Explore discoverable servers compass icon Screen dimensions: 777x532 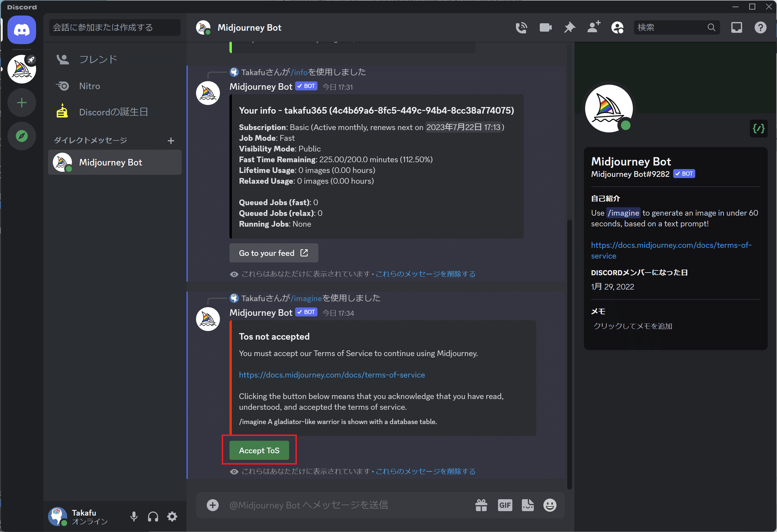pyautogui.click(x=22, y=136)
